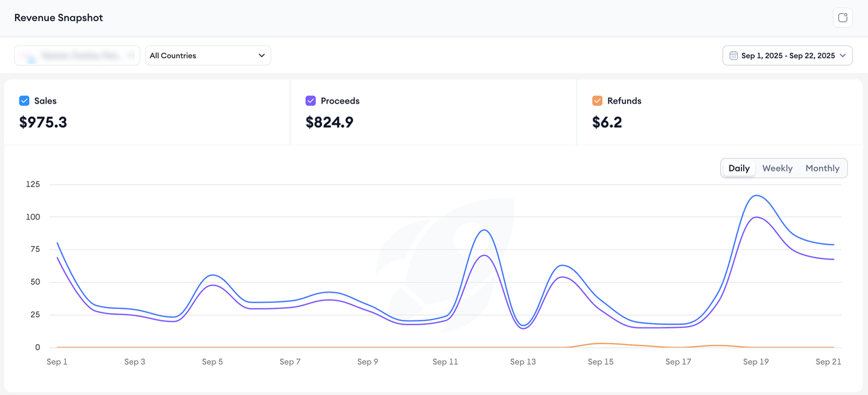The height and width of the screenshot is (395, 868).
Task: Click the $6.2 refunds total
Action: [x=607, y=123]
